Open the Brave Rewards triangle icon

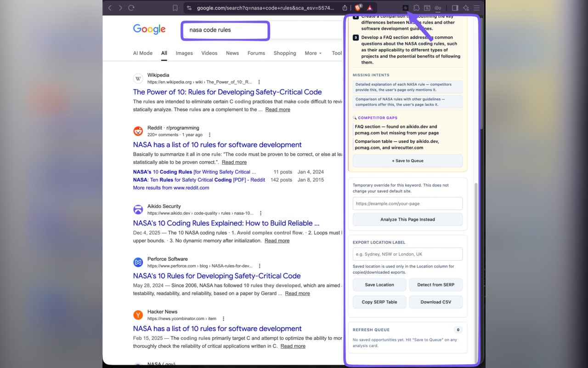370,8
